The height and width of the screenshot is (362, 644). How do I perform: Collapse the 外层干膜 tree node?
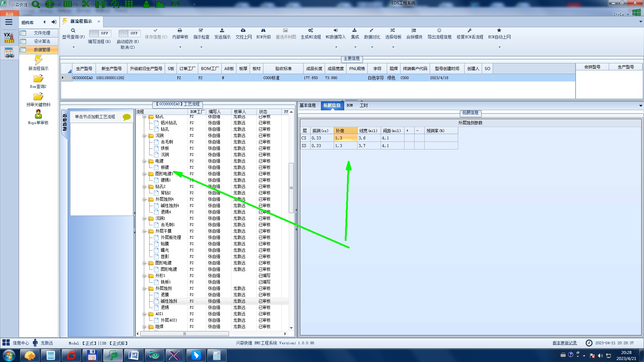[x=144, y=231]
